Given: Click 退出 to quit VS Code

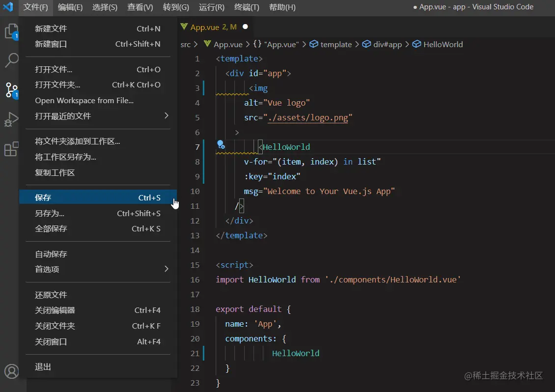Looking at the screenshot, I should (x=98, y=367).
